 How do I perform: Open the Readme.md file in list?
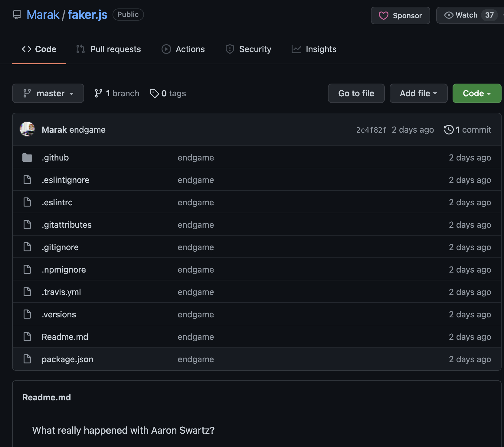coord(65,337)
